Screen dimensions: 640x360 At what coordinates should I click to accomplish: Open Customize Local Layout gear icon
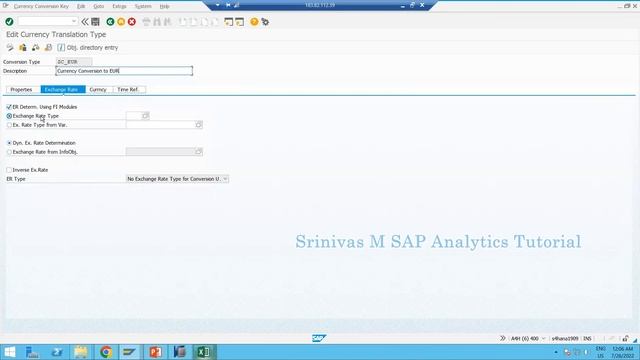(265, 22)
